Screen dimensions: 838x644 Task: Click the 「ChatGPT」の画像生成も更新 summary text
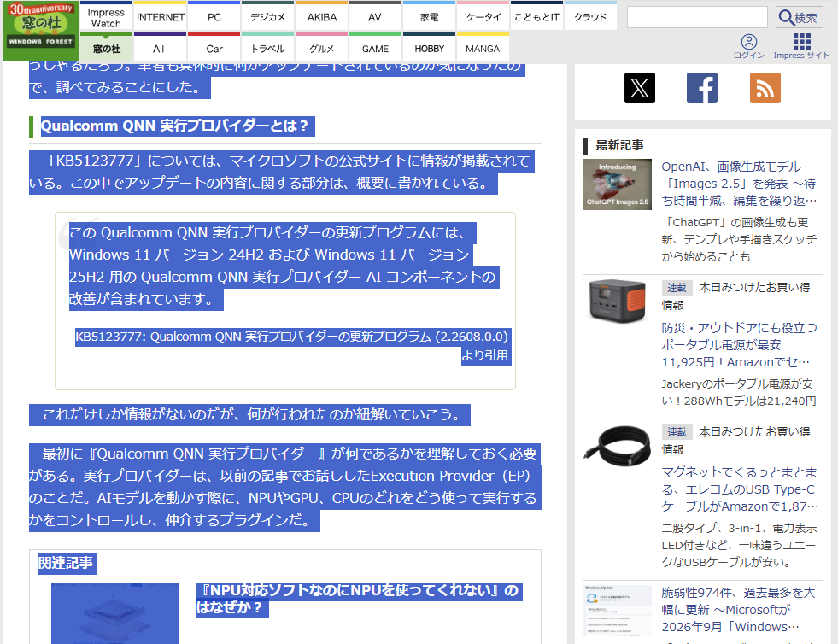coord(739,239)
